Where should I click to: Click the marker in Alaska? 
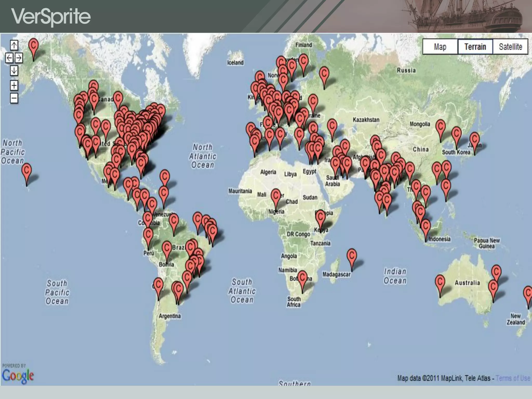(34, 46)
